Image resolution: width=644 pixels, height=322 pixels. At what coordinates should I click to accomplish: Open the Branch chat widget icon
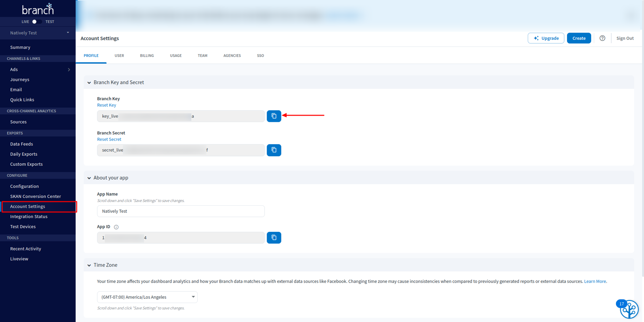(x=629, y=309)
